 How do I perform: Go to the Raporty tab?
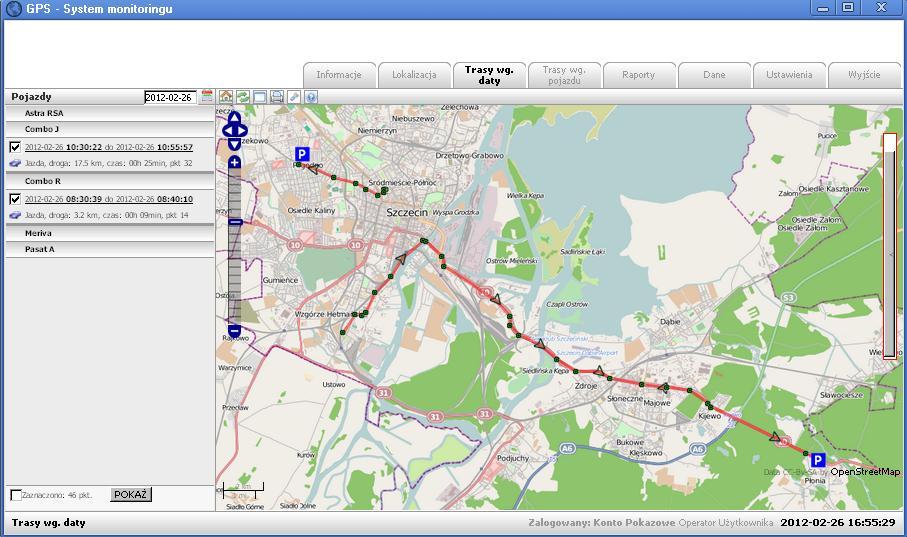(x=639, y=75)
